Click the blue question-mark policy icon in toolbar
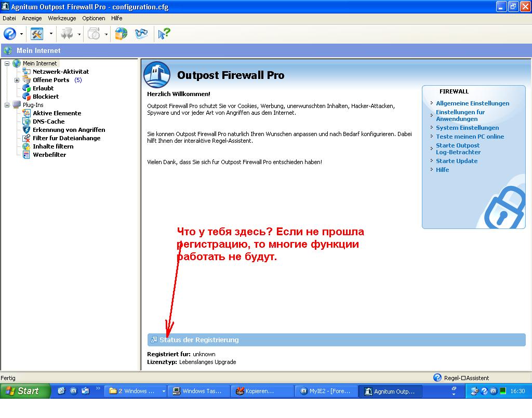The height and width of the screenshot is (418, 532). click(x=10, y=34)
